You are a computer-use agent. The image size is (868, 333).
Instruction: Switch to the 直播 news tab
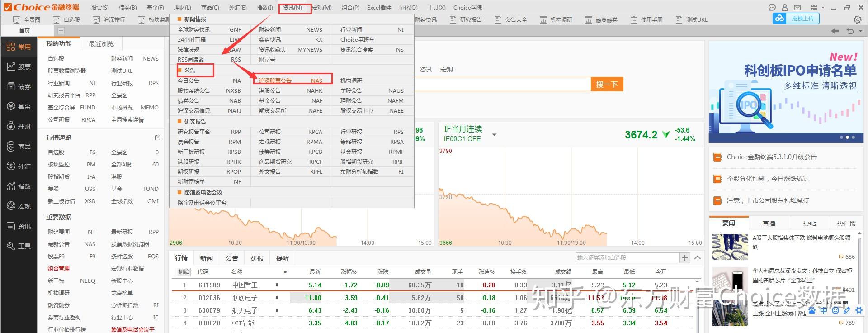(769, 223)
